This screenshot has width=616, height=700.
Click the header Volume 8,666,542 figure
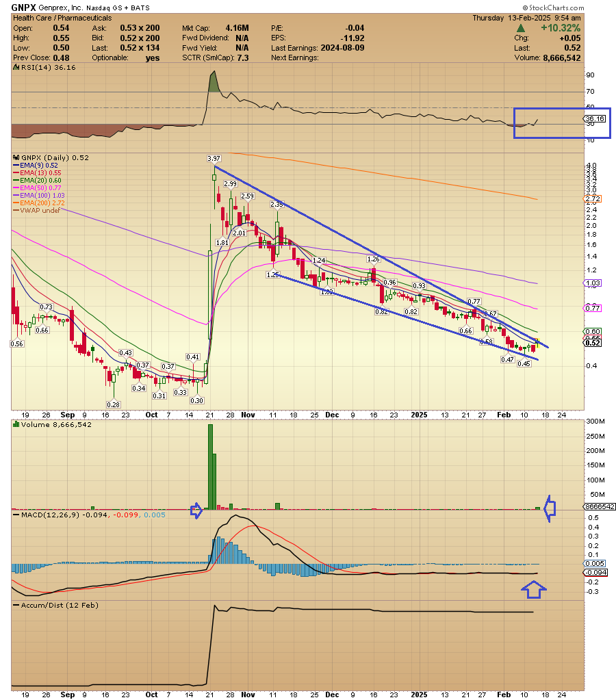[x=561, y=58]
